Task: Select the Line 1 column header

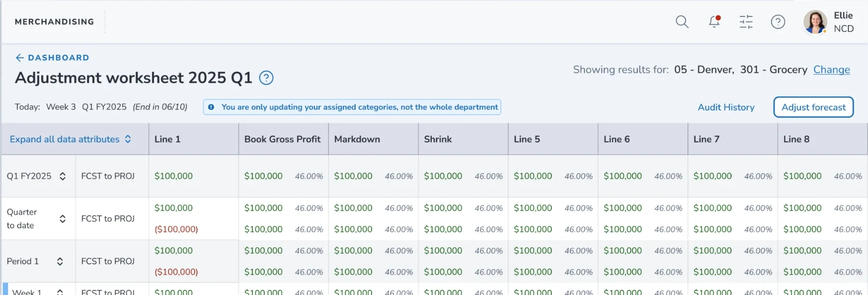Action: (x=194, y=139)
